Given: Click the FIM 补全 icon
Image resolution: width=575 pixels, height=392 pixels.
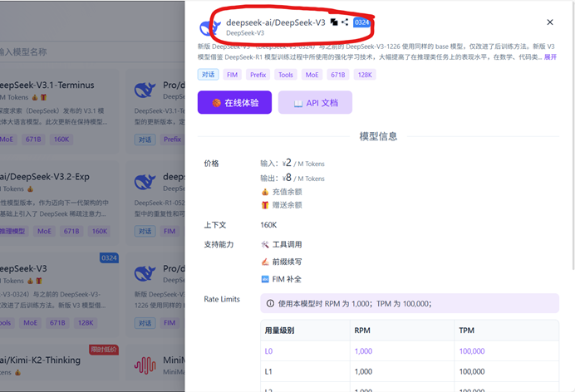Looking at the screenshot, I should coord(265,279).
